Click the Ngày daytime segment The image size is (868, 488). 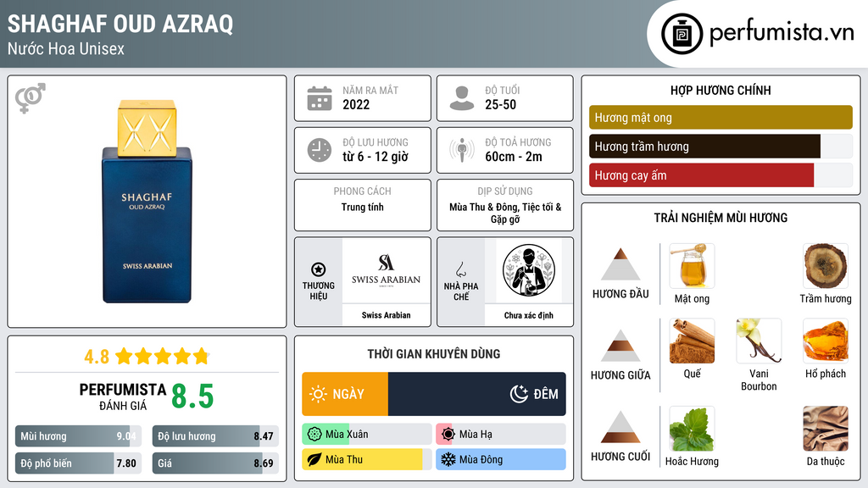click(x=345, y=394)
